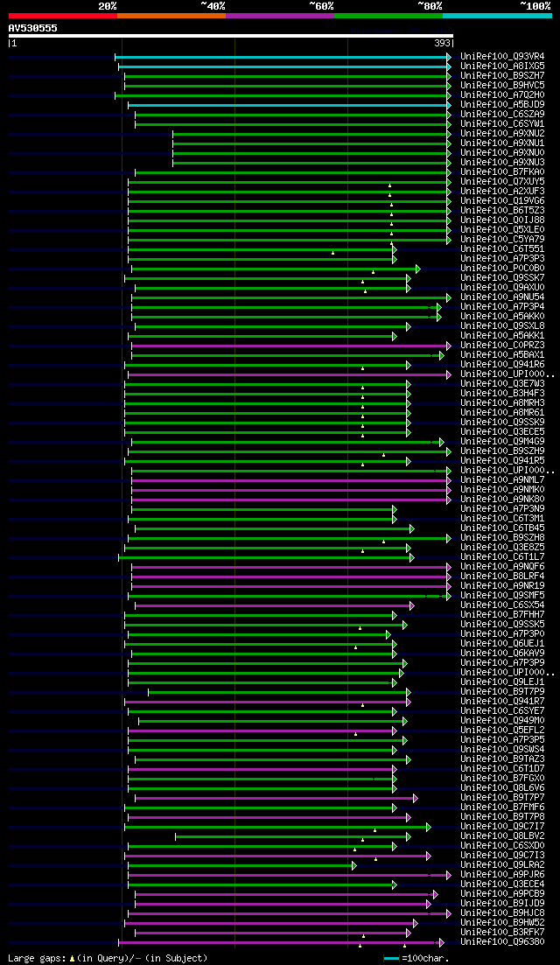
Task: Select the UniRef100_B3RFK7 label
Action: click(502, 933)
